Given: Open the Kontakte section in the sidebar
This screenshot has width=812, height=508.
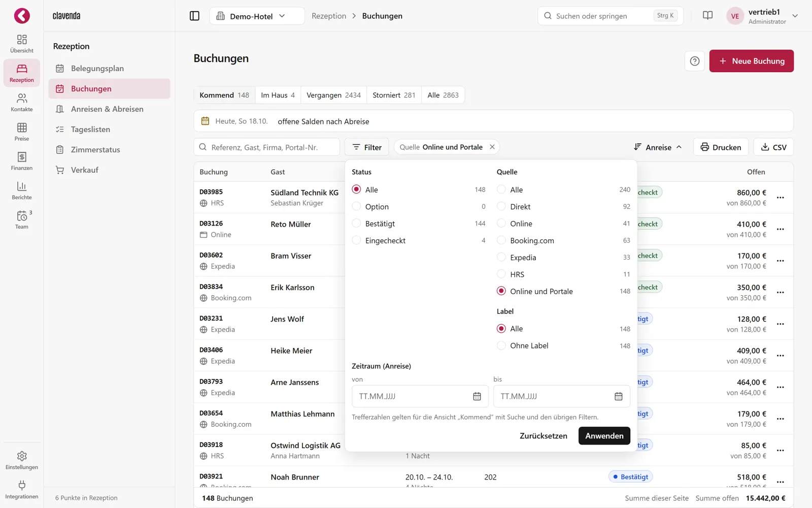Looking at the screenshot, I should [x=22, y=103].
